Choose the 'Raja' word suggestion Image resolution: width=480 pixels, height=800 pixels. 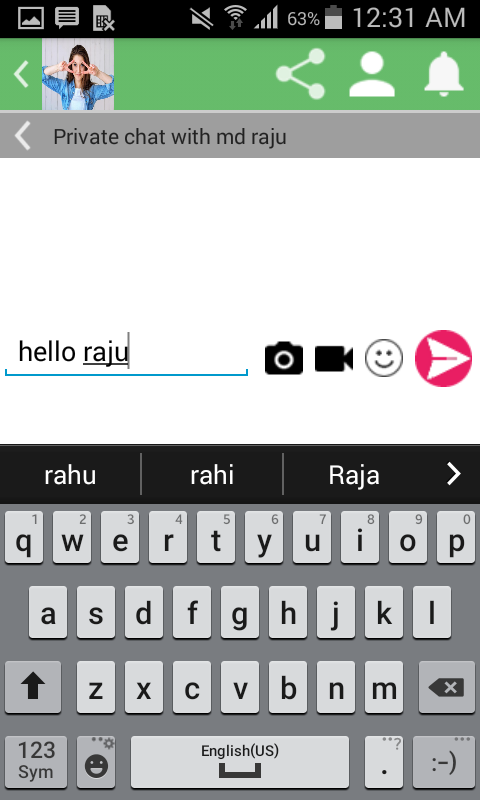pos(354,475)
